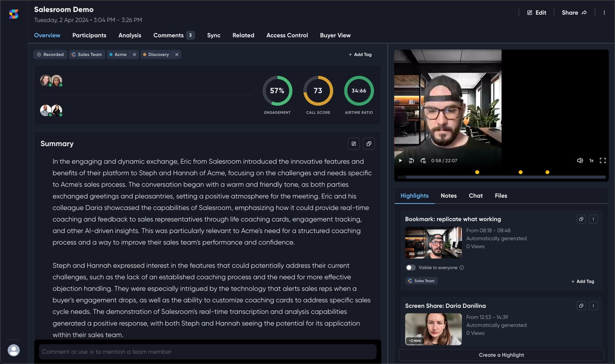Open the Related tab
Image resolution: width=615 pixels, height=364 pixels.
pos(243,35)
